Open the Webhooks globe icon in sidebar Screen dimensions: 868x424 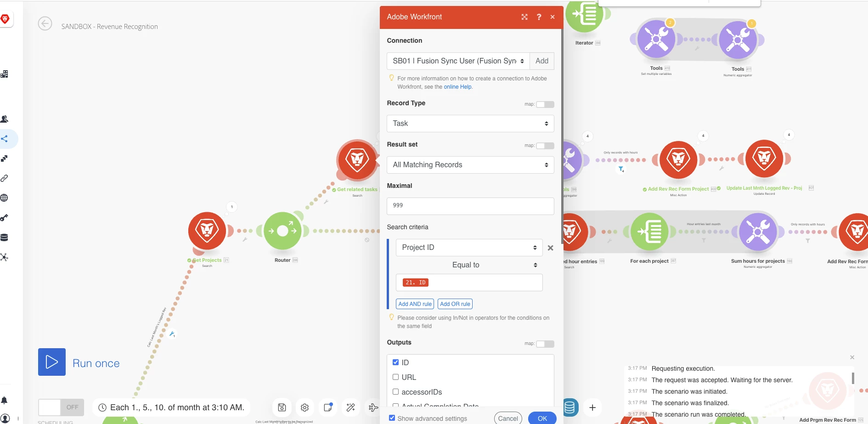(x=4, y=198)
